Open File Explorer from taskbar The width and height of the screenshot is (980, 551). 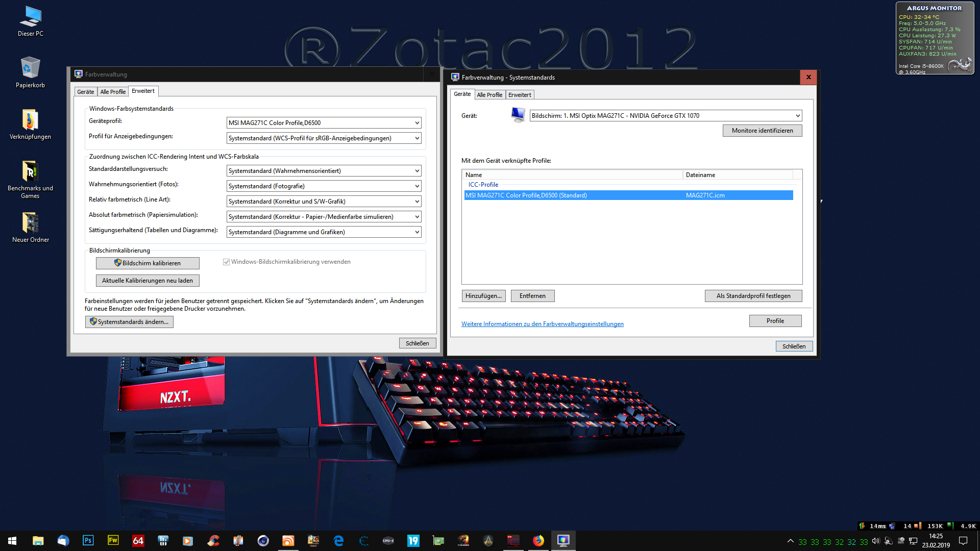(x=38, y=540)
